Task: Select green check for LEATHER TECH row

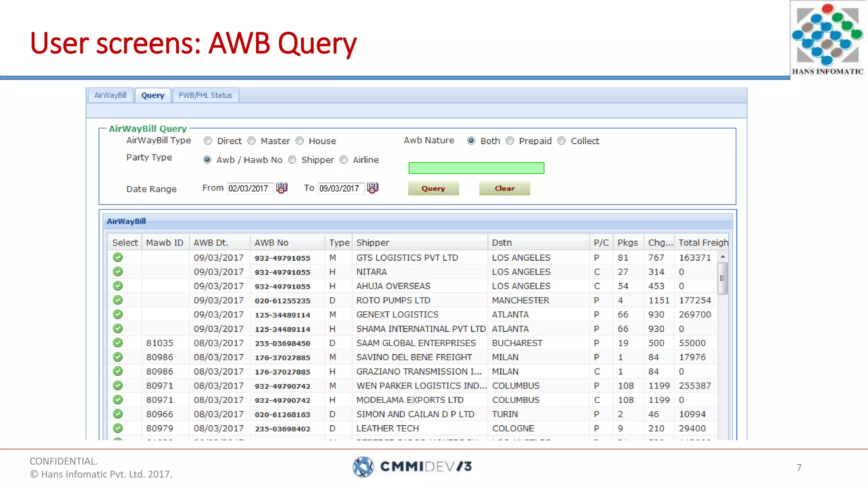Action: pos(118,428)
